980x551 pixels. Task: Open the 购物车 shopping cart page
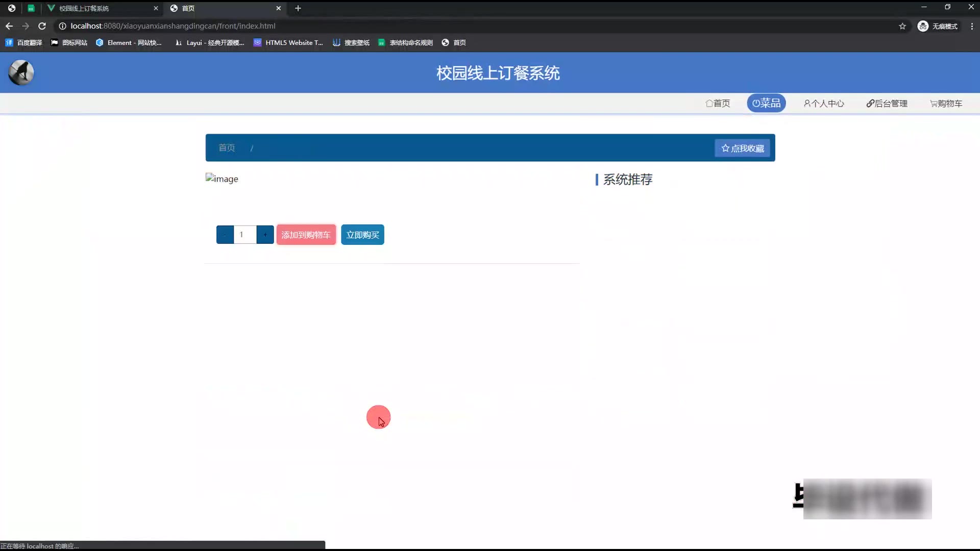coord(946,103)
